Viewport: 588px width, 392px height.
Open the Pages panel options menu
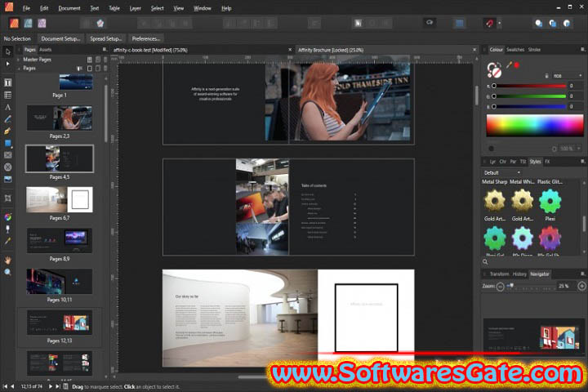(x=105, y=50)
